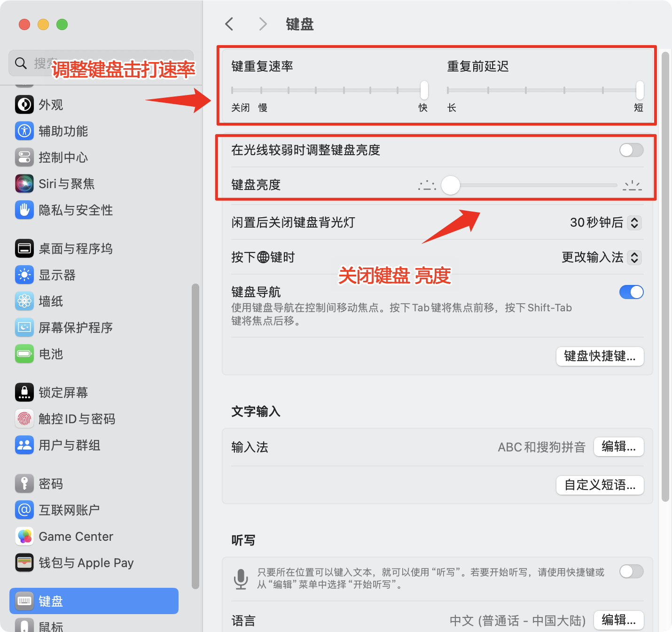Open 隐私与安全性 hand icon
Screen dimensions: 672x632
[x=24, y=210]
